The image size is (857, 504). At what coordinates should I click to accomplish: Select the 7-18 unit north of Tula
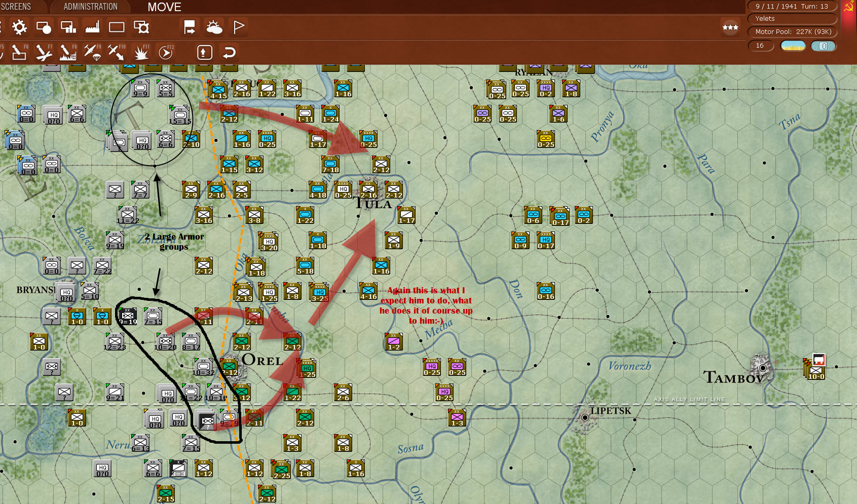pyautogui.click(x=330, y=165)
